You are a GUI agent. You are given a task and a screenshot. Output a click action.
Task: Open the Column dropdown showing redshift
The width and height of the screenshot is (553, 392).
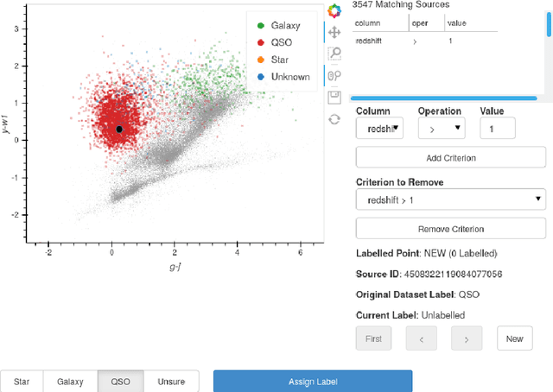379,129
